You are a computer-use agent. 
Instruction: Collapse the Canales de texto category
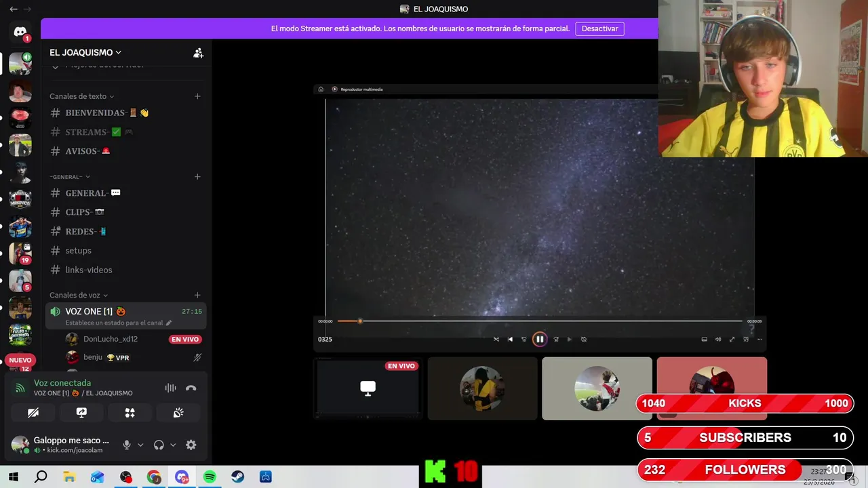coord(81,96)
